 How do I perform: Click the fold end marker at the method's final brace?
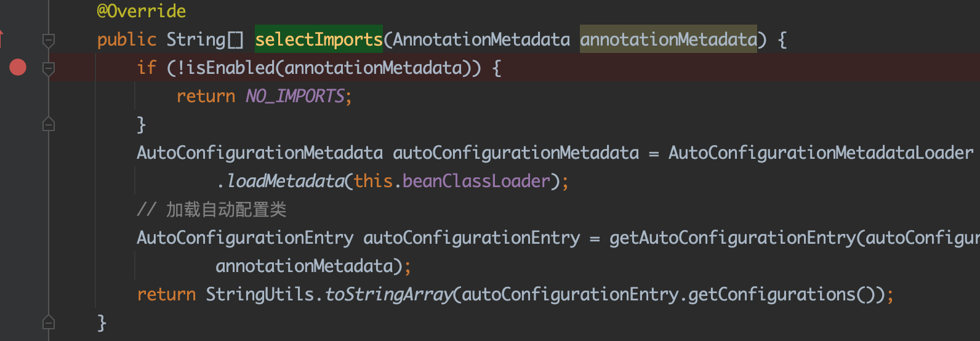[49, 322]
